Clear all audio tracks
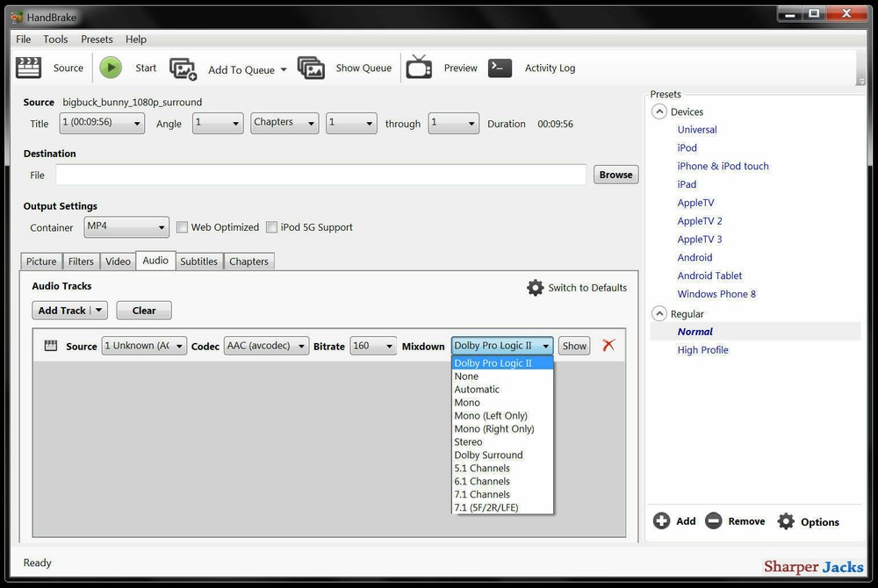 pyautogui.click(x=143, y=310)
